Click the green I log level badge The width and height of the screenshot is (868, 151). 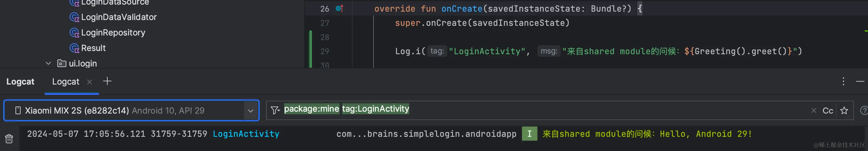tap(529, 134)
